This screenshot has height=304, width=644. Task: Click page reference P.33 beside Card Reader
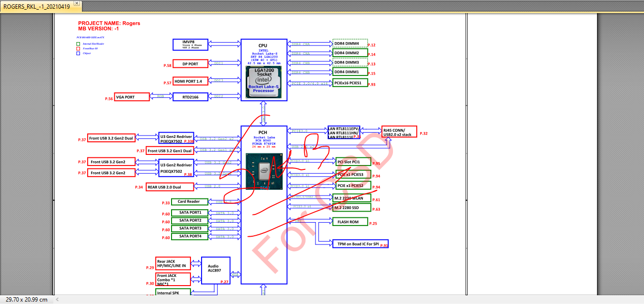[x=166, y=203]
